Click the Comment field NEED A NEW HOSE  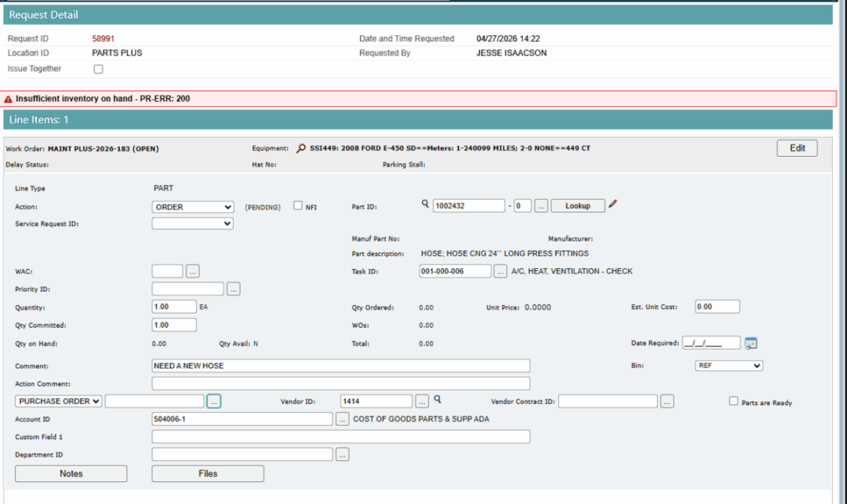point(341,366)
